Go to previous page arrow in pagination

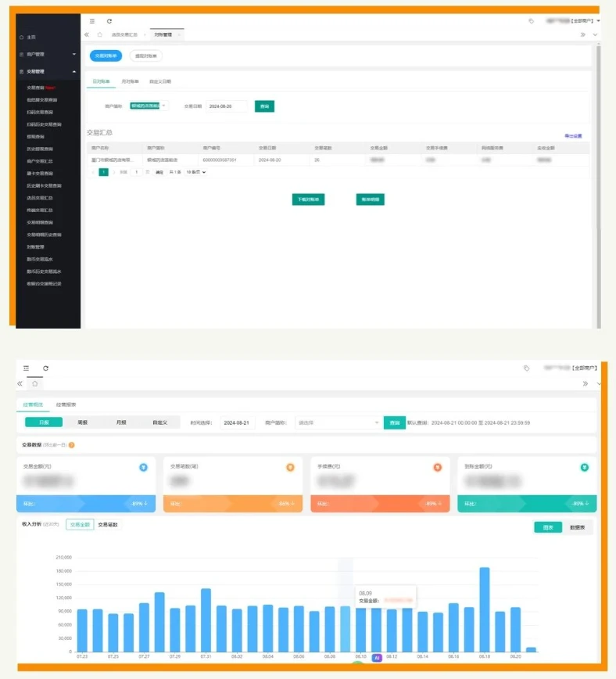[x=93, y=172]
